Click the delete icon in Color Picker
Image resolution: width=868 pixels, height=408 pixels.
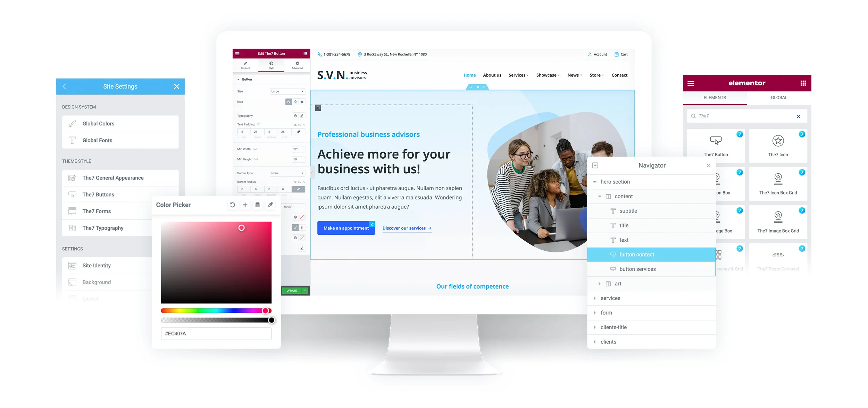tap(257, 205)
